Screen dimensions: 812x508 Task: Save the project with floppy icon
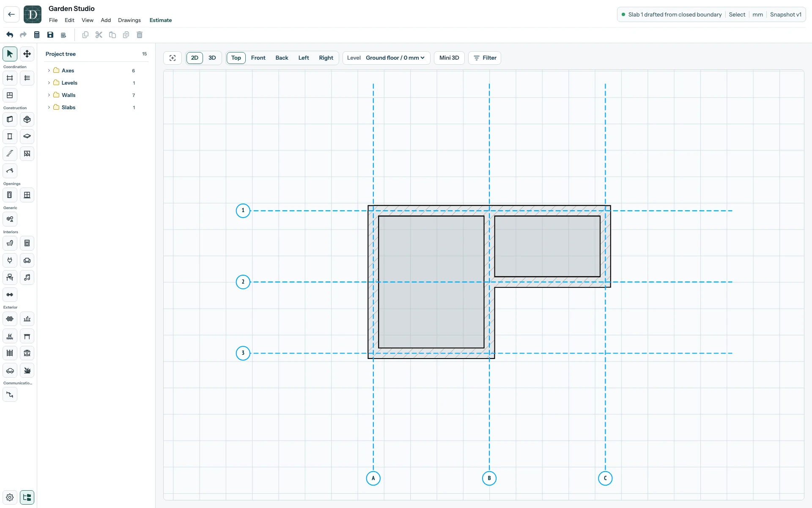click(50, 35)
